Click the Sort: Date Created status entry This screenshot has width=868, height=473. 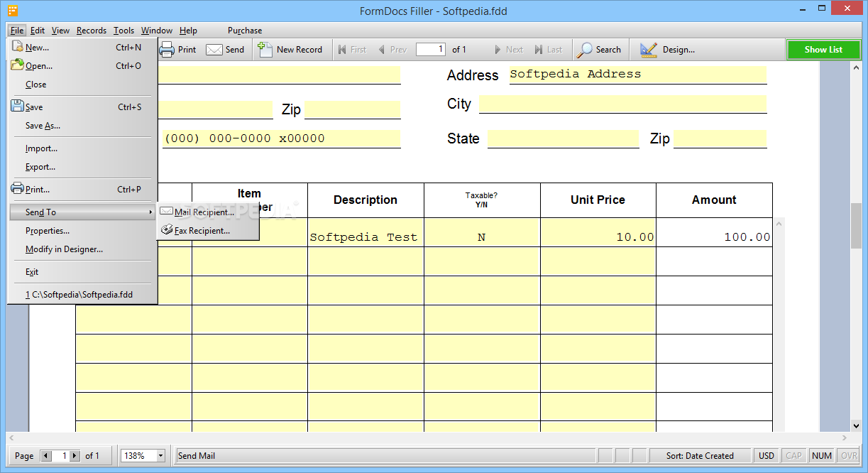(x=700, y=456)
